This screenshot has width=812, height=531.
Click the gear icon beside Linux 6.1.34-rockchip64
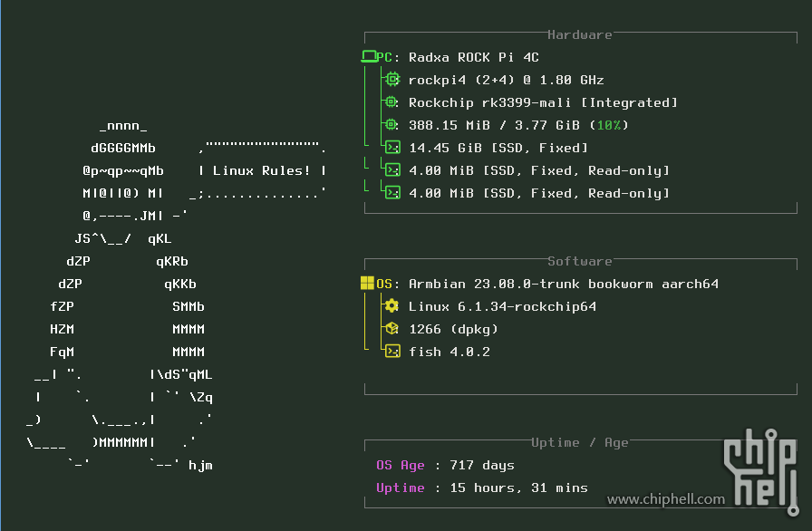[x=392, y=306]
